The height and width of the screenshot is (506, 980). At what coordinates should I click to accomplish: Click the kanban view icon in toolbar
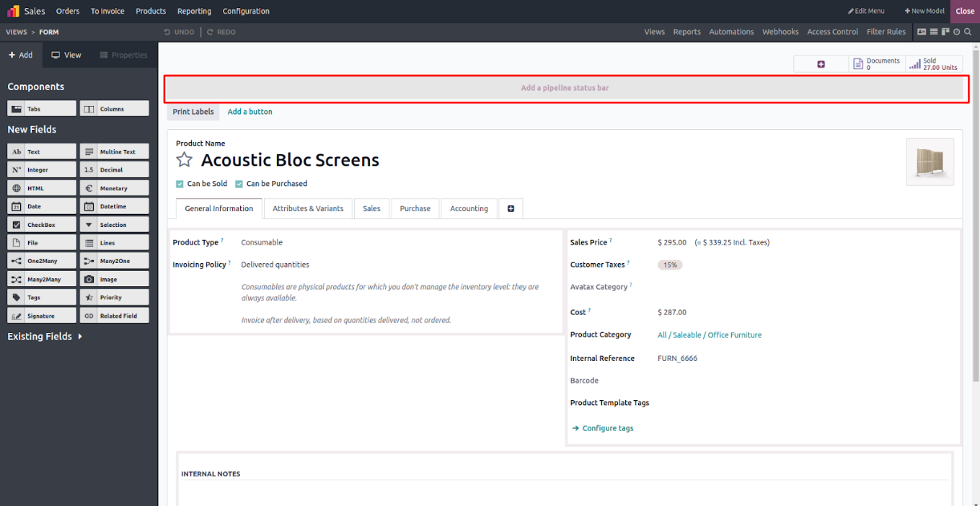[x=945, y=32]
